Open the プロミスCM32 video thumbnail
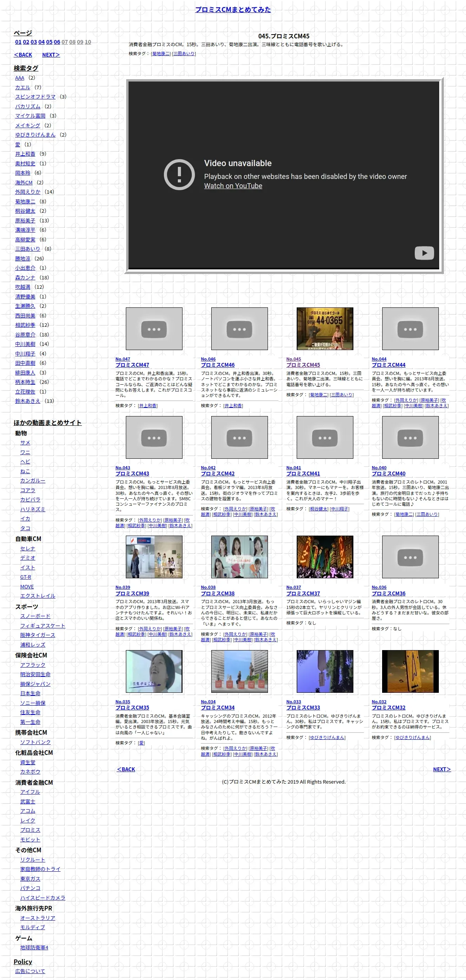Screen dimensions: 466x980 tap(410, 671)
